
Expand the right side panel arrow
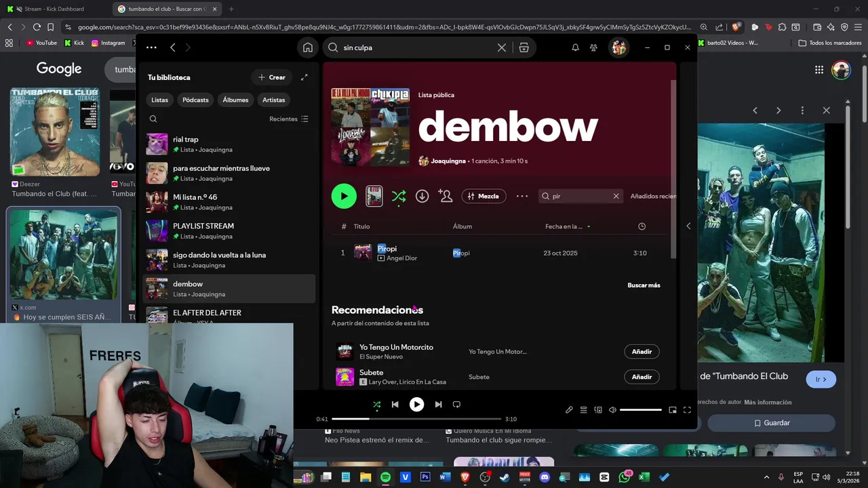pyautogui.click(x=688, y=226)
